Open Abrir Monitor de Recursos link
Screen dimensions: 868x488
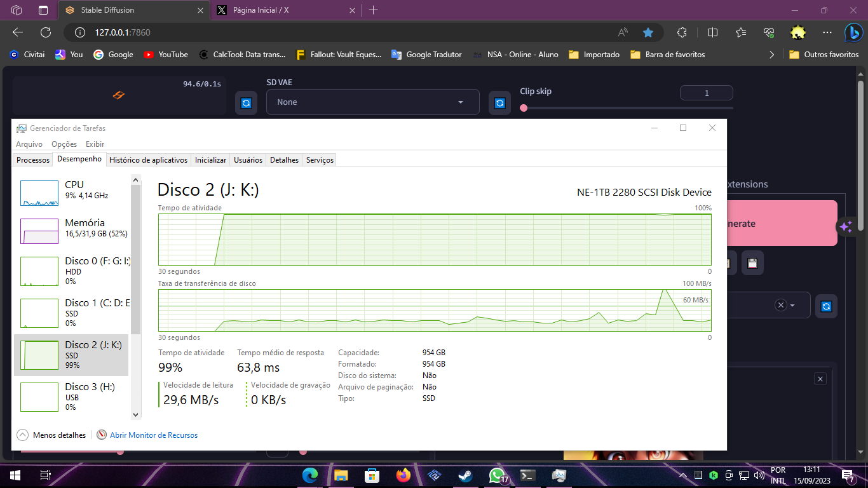(154, 435)
